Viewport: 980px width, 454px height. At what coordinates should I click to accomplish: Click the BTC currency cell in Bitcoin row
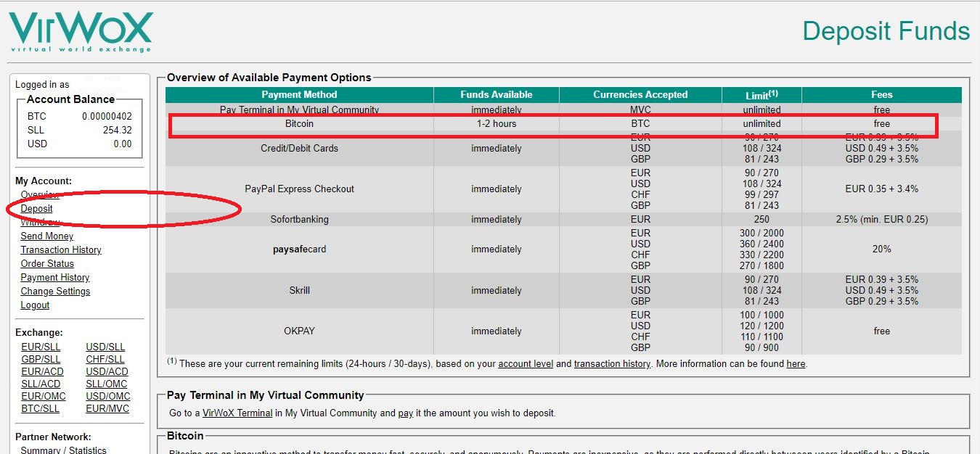coord(640,124)
